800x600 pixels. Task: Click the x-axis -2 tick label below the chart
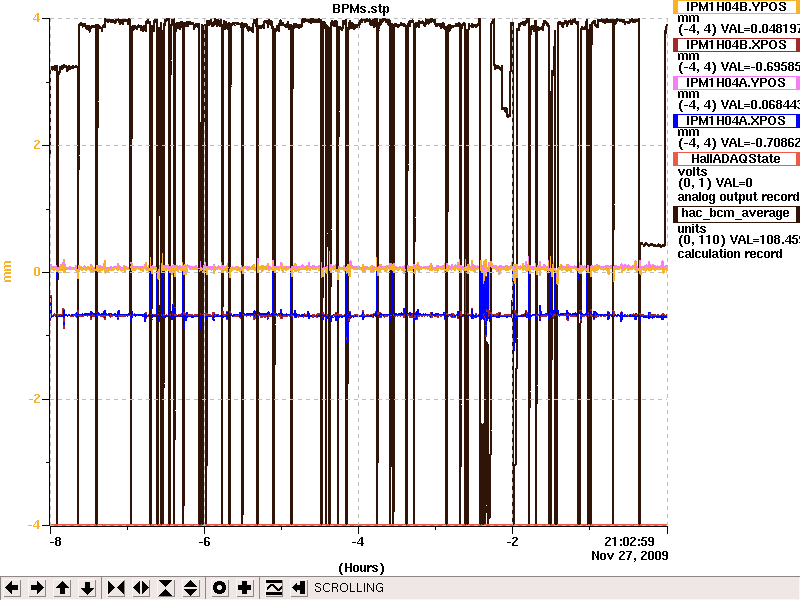coord(512,542)
